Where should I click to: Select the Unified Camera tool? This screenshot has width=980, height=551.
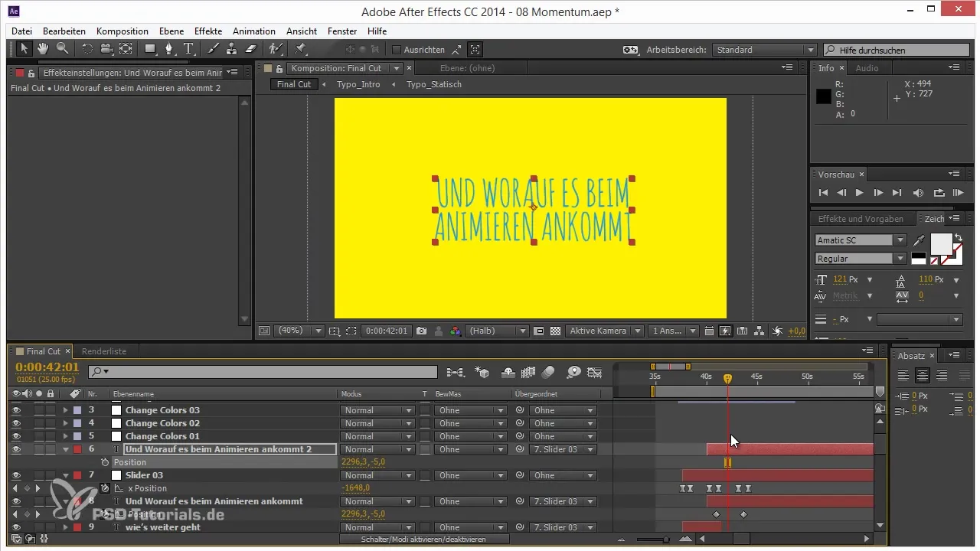[x=106, y=49]
